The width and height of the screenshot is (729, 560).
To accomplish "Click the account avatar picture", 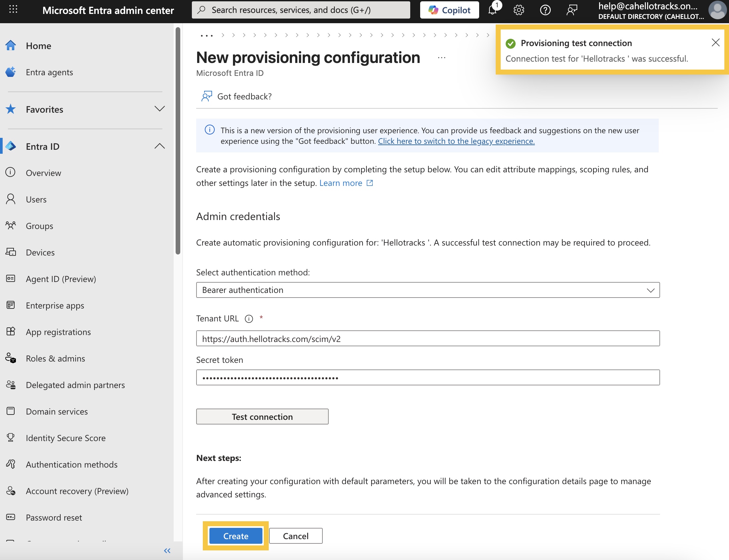I will coord(717,10).
